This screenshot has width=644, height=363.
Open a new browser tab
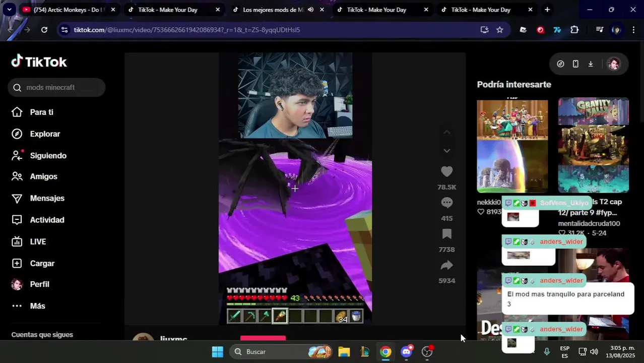point(547,10)
